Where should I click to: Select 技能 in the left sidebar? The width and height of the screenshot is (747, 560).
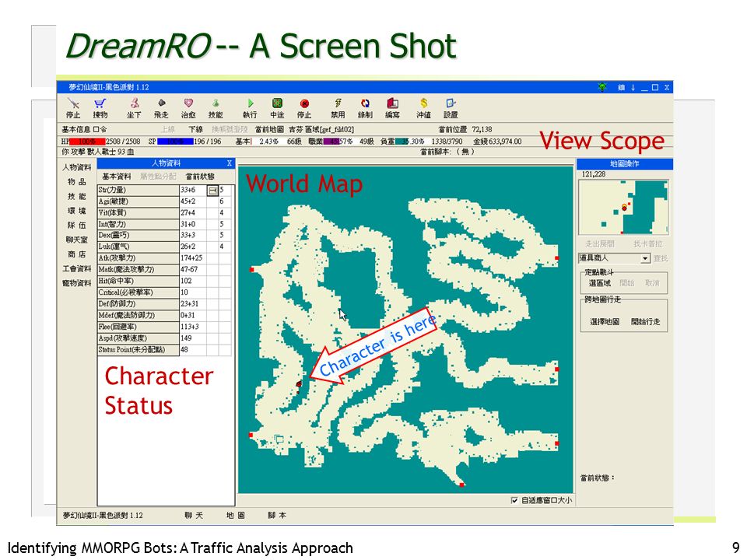[77, 196]
